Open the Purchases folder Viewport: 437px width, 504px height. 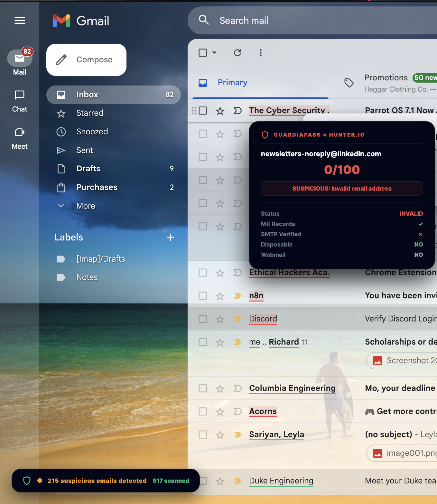114,187
